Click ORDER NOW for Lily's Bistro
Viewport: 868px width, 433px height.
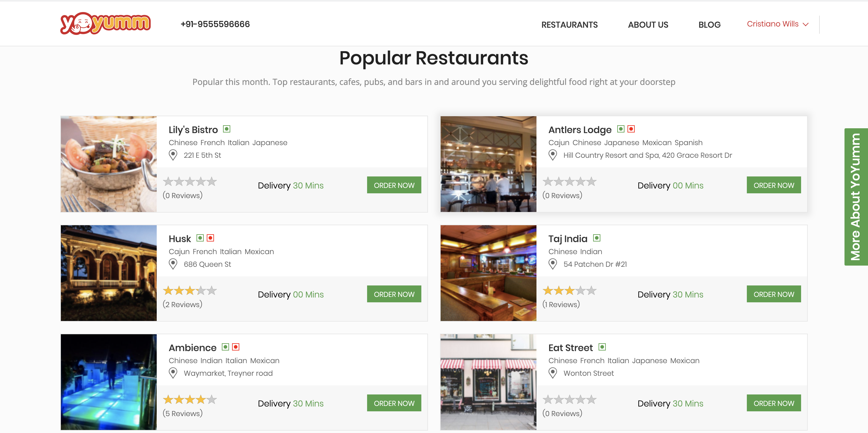pos(394,185)
